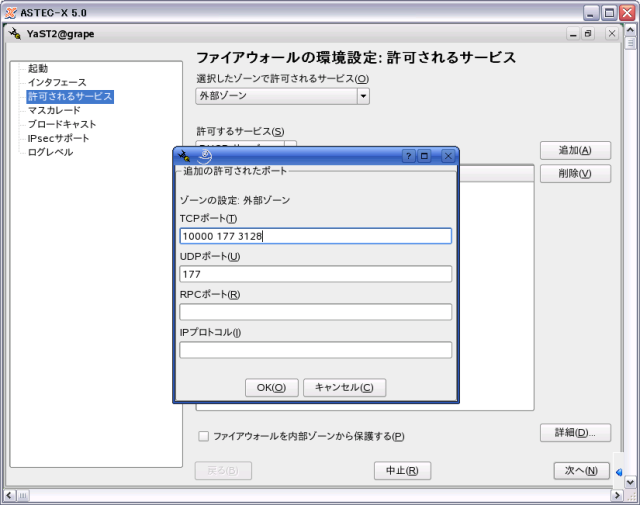The image size is (640, 505).
Task: Click the RPCポート text field
Action: tap(315, 312)
